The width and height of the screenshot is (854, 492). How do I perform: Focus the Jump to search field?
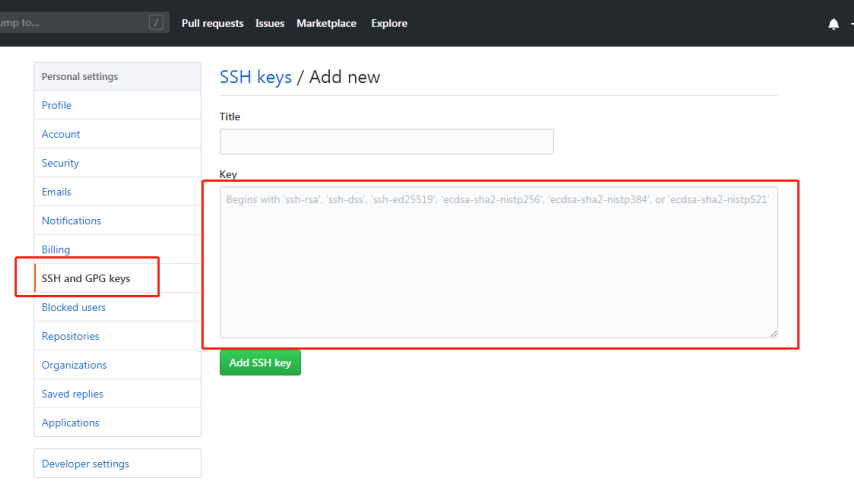[82, 22]
